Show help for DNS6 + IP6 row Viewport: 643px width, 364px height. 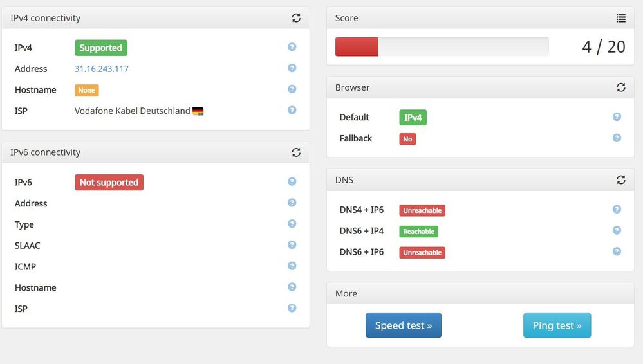617,251
